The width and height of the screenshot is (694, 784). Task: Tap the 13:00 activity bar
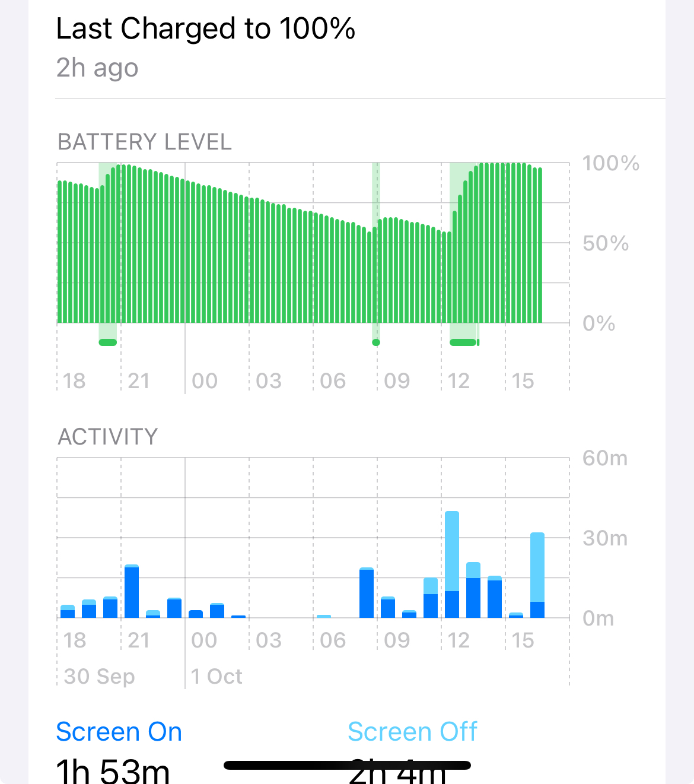[x=473, y=590]
